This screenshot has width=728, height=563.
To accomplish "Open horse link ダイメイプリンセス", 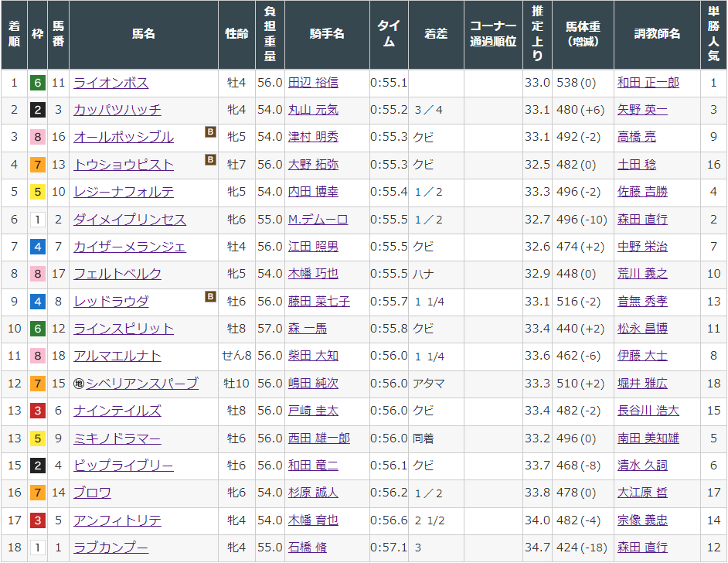I will pyautogui.click(x=130, y=220).
